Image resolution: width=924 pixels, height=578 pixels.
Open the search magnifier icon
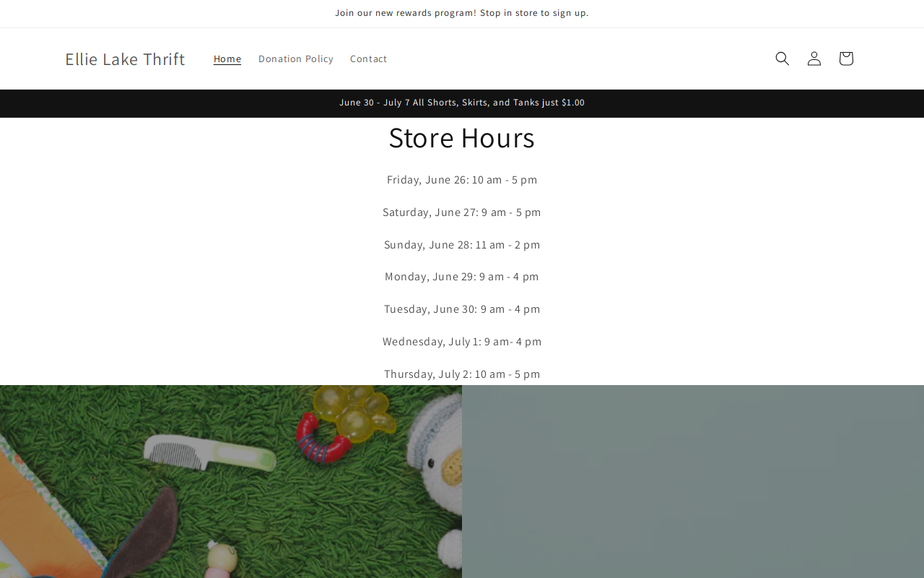(x=783, y=59)
